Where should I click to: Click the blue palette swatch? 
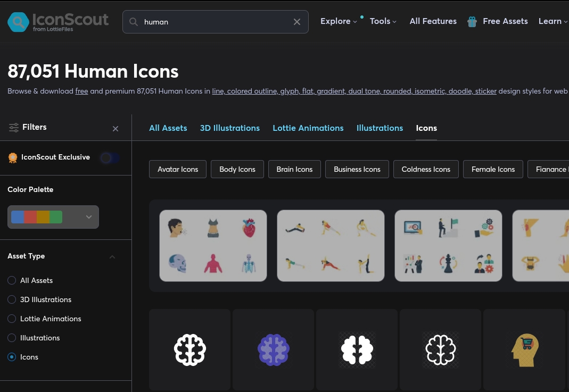click(x=18, y=217)
